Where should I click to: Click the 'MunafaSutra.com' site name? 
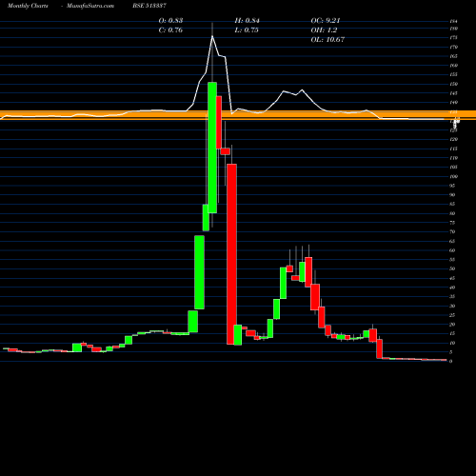90,6
